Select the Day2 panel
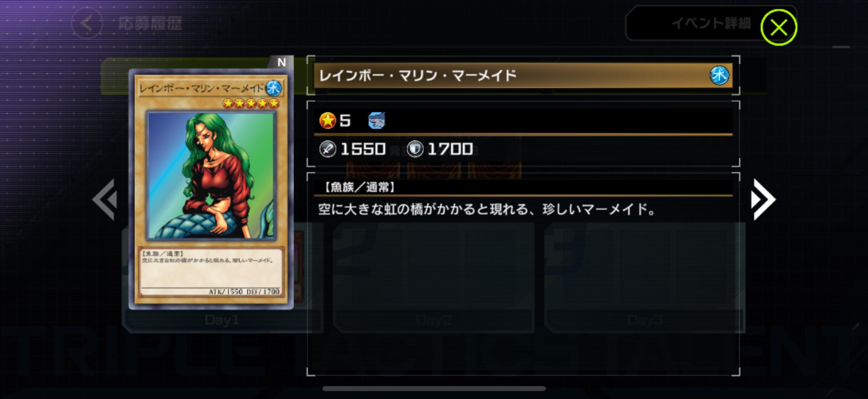The image size is (868, 399). tap(434, 320)
